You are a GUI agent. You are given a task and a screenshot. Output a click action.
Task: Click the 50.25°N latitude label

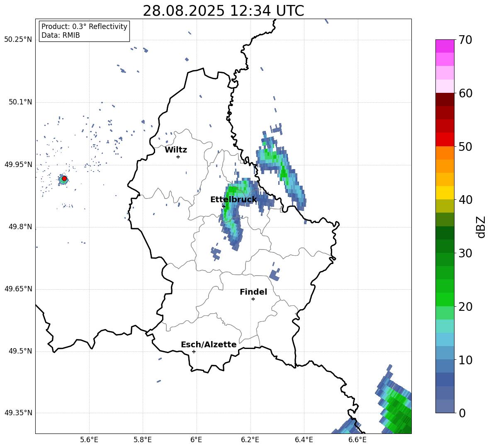click(x=18, y=40)
